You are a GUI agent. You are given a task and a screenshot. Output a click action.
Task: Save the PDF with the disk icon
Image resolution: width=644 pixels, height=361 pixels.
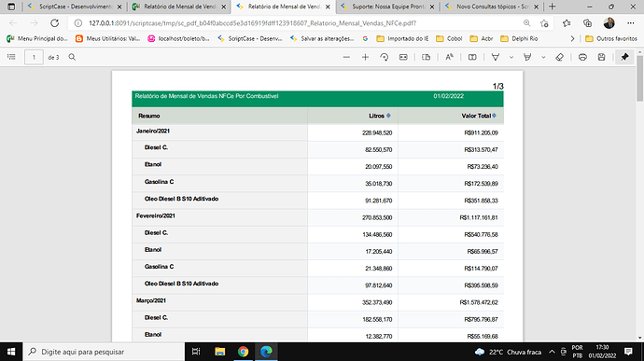point(601,57)
